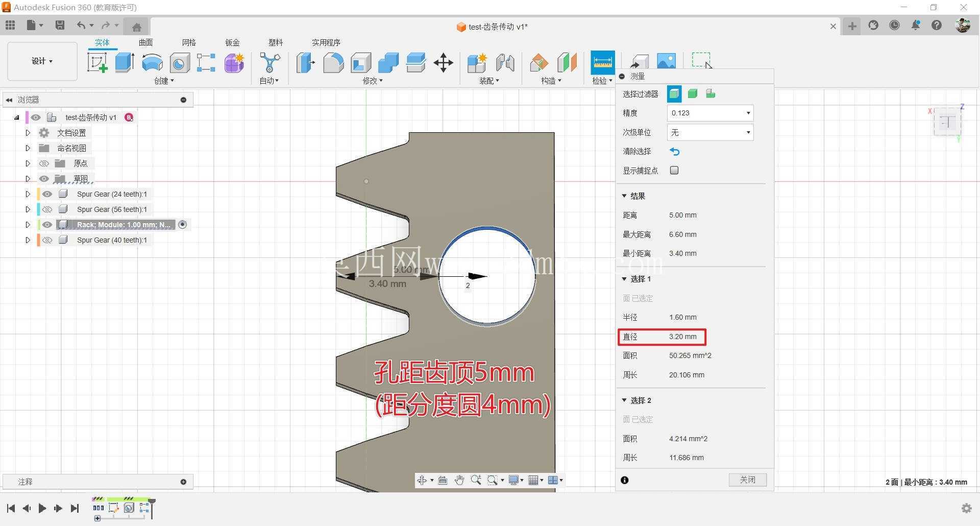Click the Help question mark icon
The height and width of the screenshot is (526, 980).
pos(937,25)
